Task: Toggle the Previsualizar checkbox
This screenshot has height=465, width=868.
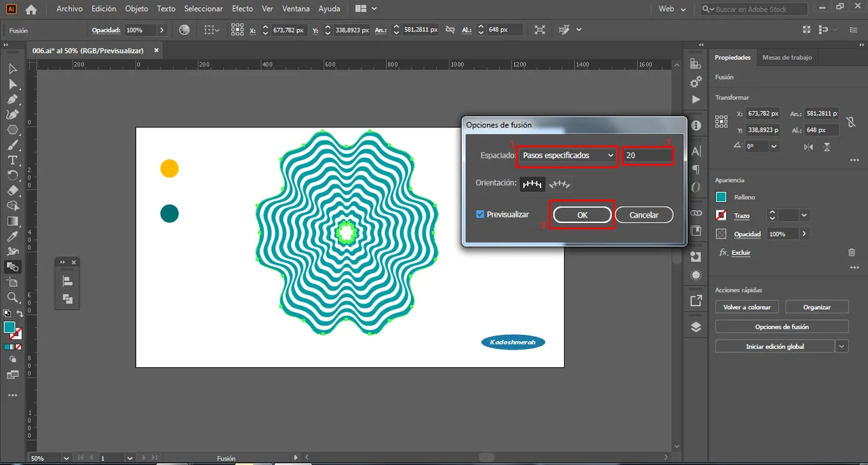Action: click(480, 214)
